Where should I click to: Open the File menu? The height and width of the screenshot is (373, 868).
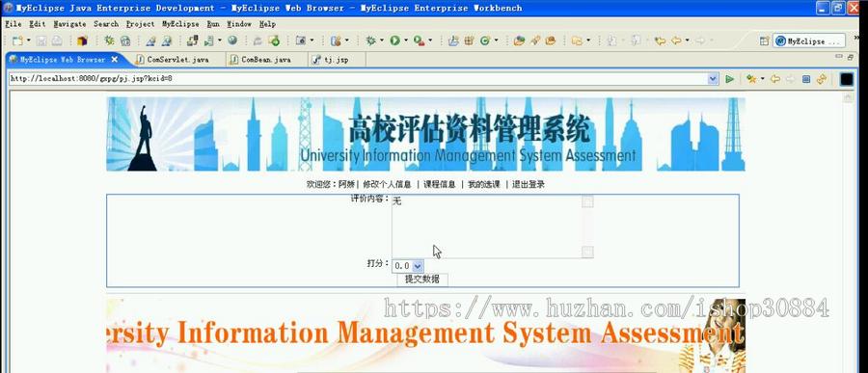coord(14,24)
